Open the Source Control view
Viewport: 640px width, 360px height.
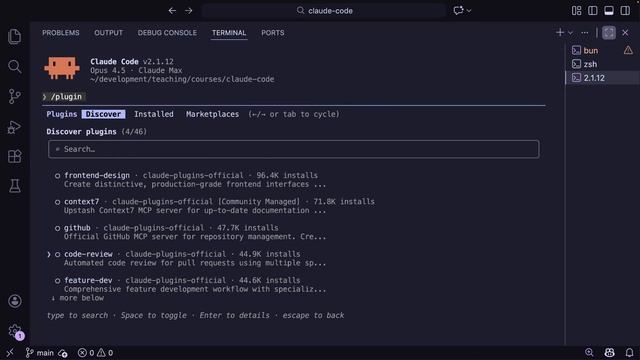tap(15, 96)
